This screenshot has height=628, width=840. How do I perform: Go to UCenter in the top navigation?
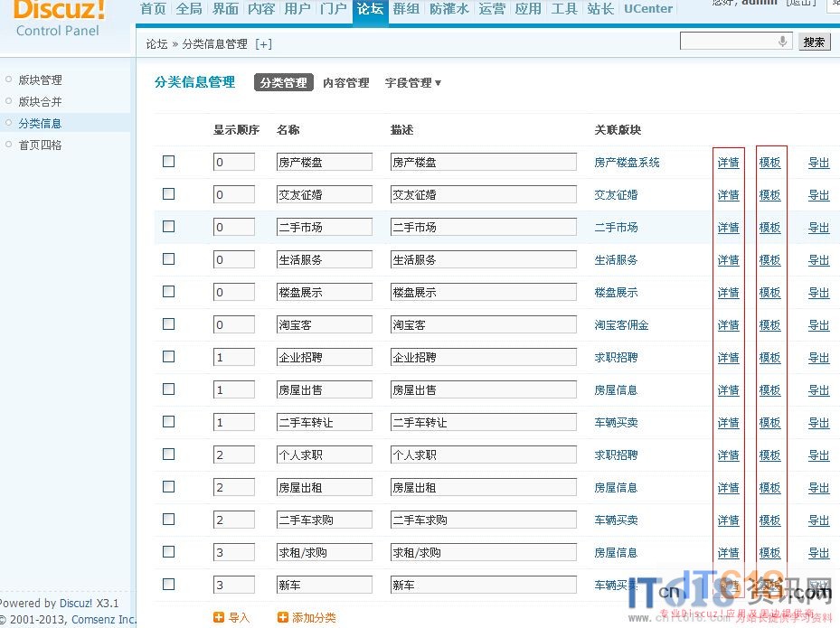648,9
